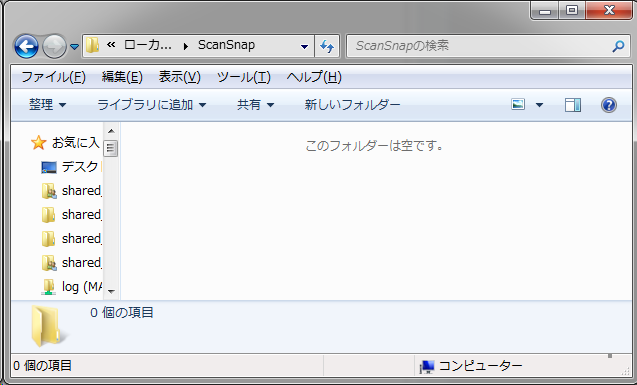
Task: Select first shared folder in sidebar
Action: (x=71, y=190)
